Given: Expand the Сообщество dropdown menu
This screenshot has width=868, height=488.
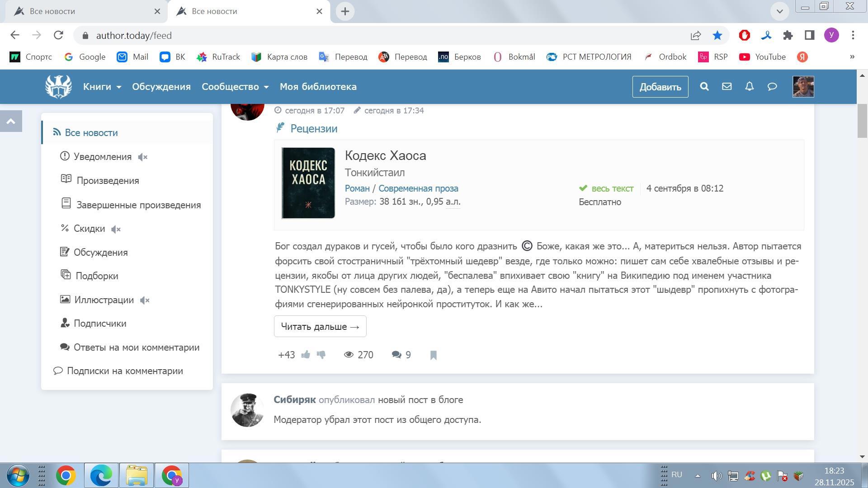Looking at the screenshot, I should click(x=235, y=87).
